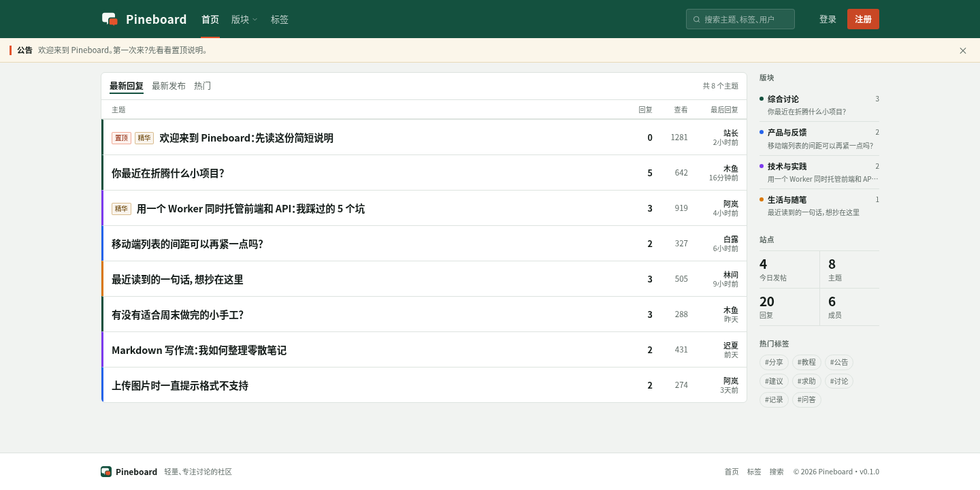Image resolution: width=980 pixels, height=490 pixels.
Task: Click the 16分钟前 reply time
Action: 723,178
